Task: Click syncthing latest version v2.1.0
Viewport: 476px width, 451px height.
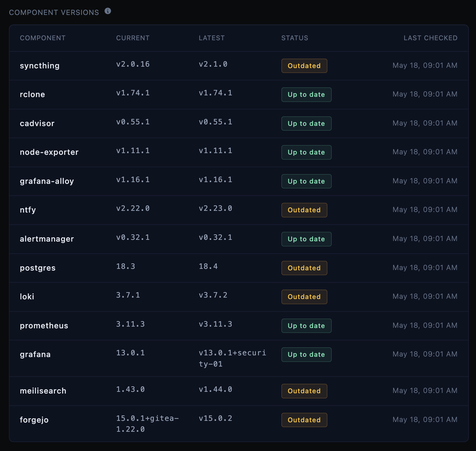Action: [213, 64]
